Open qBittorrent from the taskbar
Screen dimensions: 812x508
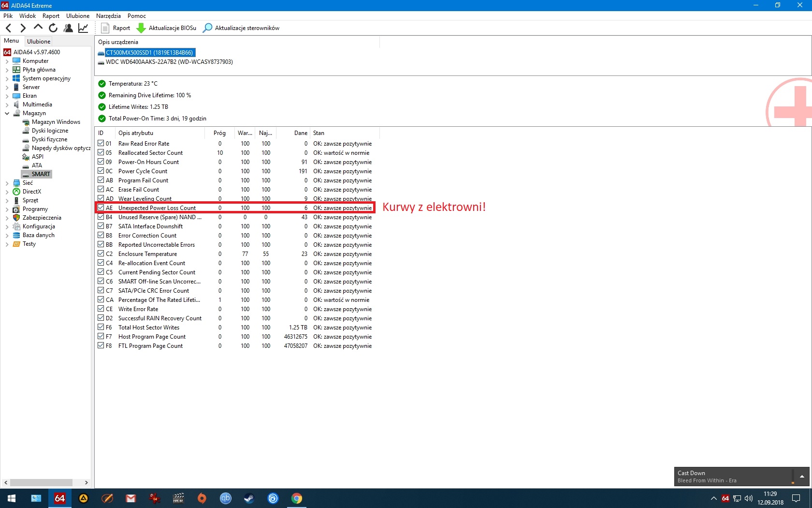point(226,498)
